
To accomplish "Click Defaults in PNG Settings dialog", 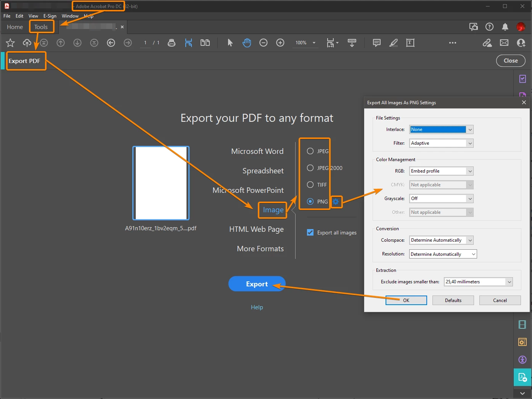I will [453, 300].
